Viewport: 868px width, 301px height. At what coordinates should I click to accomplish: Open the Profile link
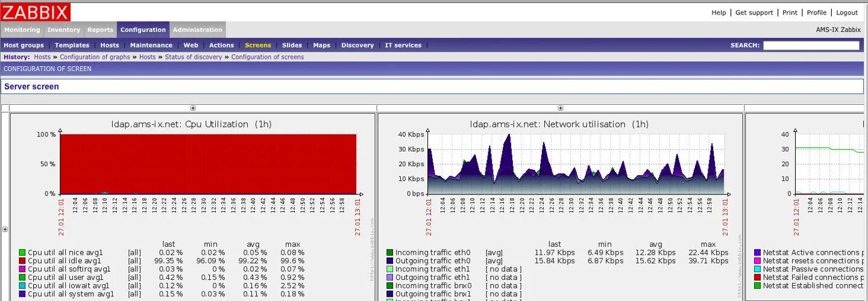pyautogui.click(x=817, y=13)
